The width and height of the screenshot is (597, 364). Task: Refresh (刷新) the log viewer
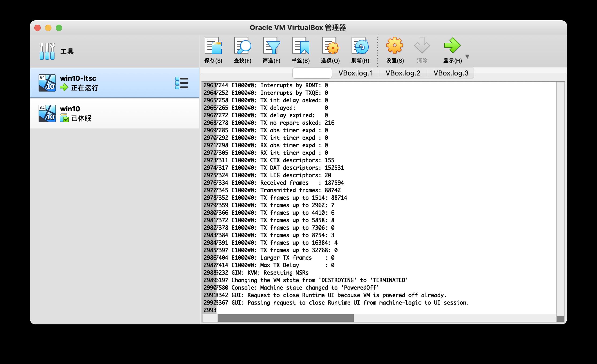(360, 46)
